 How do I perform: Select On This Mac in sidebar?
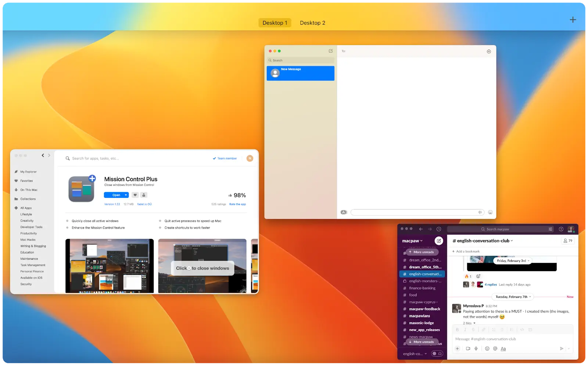pos(29,190)
